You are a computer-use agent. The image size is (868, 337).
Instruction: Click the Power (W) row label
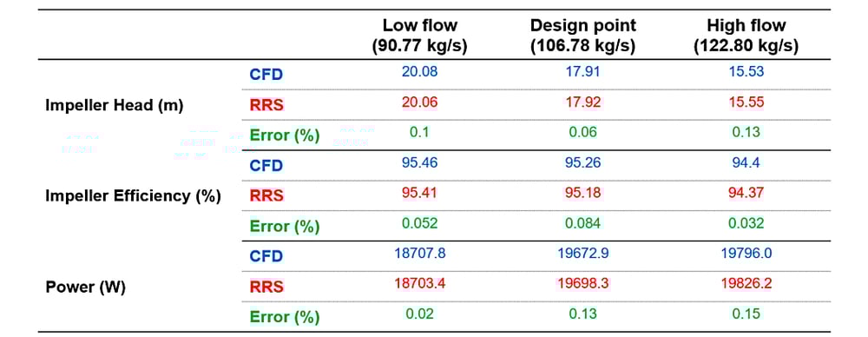[85, 287]
